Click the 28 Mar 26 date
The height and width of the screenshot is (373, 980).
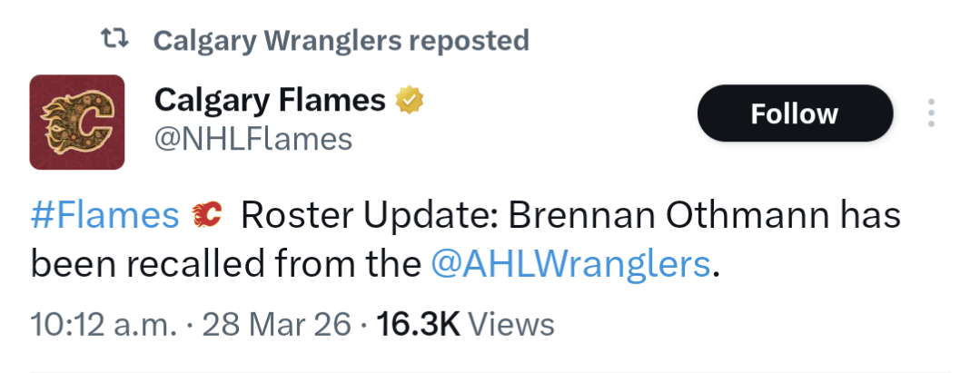pos(276,324)
